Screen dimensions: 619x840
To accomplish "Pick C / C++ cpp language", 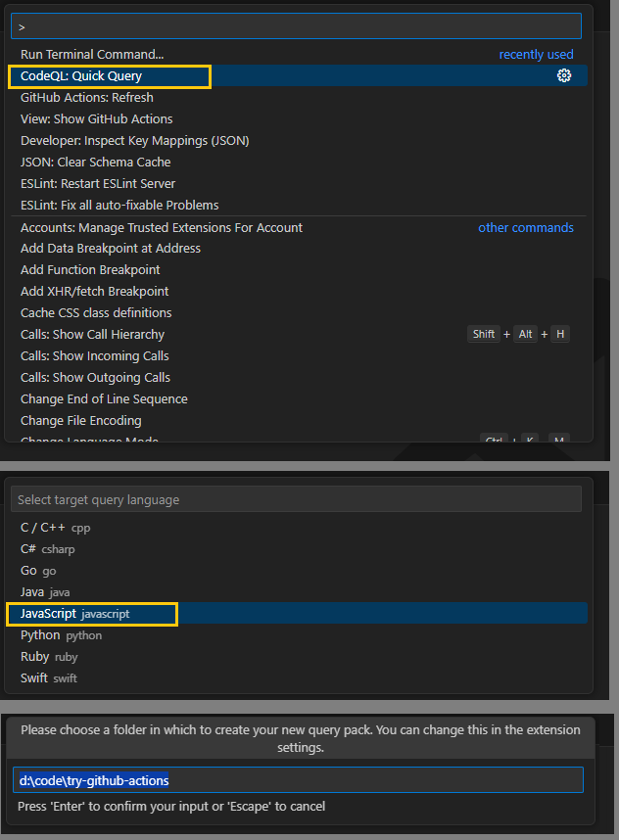I will point(298,528).
